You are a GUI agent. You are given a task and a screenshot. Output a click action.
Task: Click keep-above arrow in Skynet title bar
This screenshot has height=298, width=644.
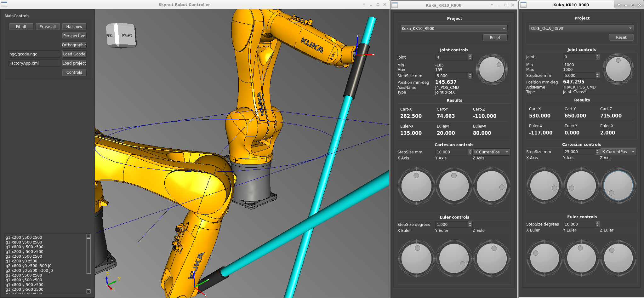point(364,4)
